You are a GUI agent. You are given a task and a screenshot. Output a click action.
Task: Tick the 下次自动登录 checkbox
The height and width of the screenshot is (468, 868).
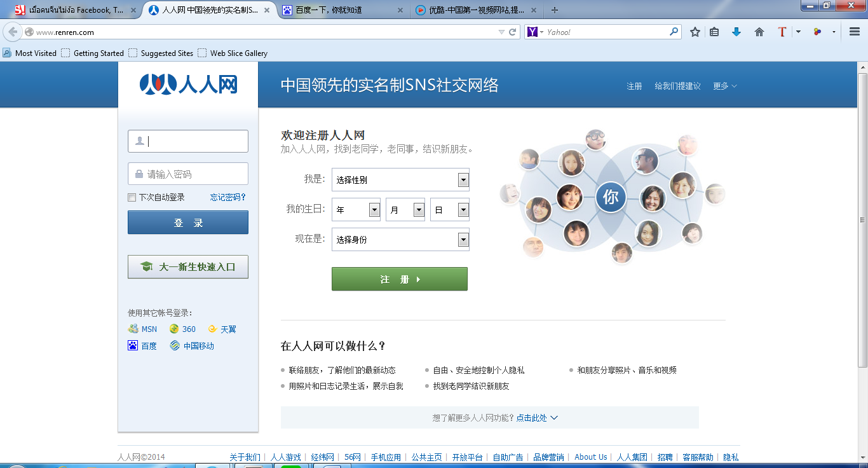pyautogui.click(x=132, y=198)
